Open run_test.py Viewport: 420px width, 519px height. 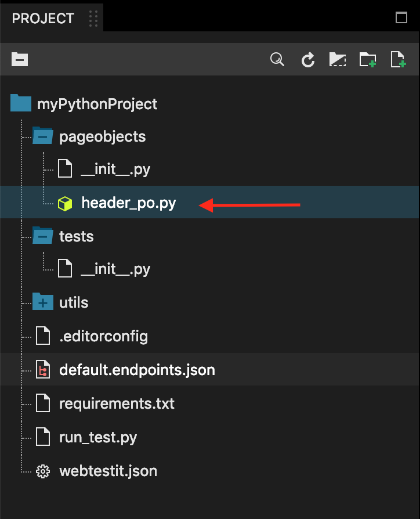[98, 438]
